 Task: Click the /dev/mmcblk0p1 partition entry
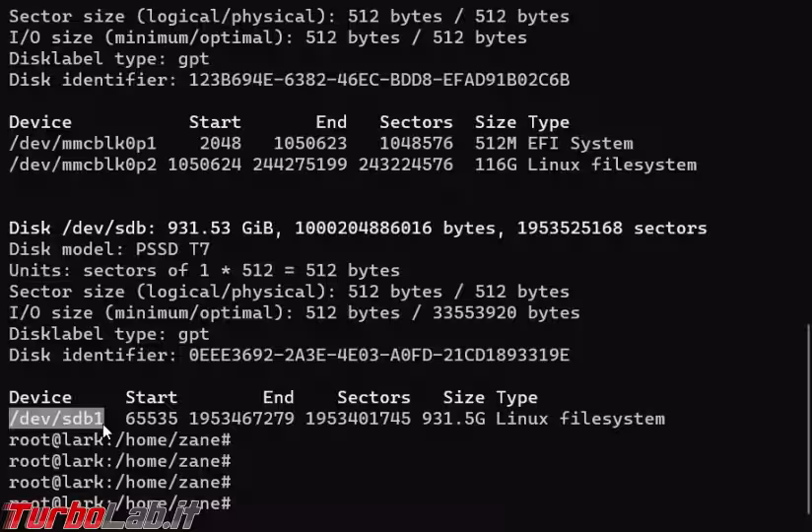pyautogui.click(x=83, y=144)
